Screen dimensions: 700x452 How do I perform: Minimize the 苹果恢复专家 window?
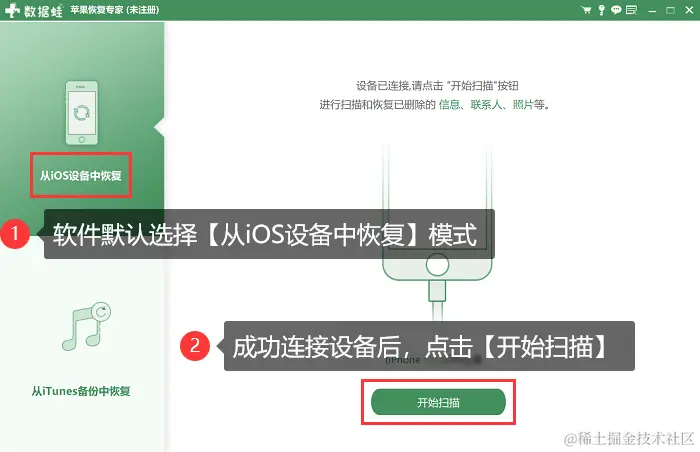point(652,10)
